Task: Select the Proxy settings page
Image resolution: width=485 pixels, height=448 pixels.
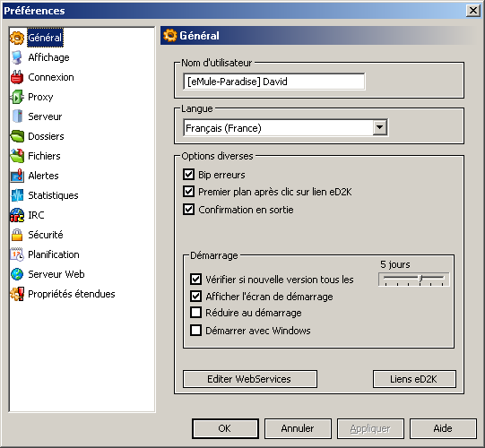Action: [x=40, y=97]
